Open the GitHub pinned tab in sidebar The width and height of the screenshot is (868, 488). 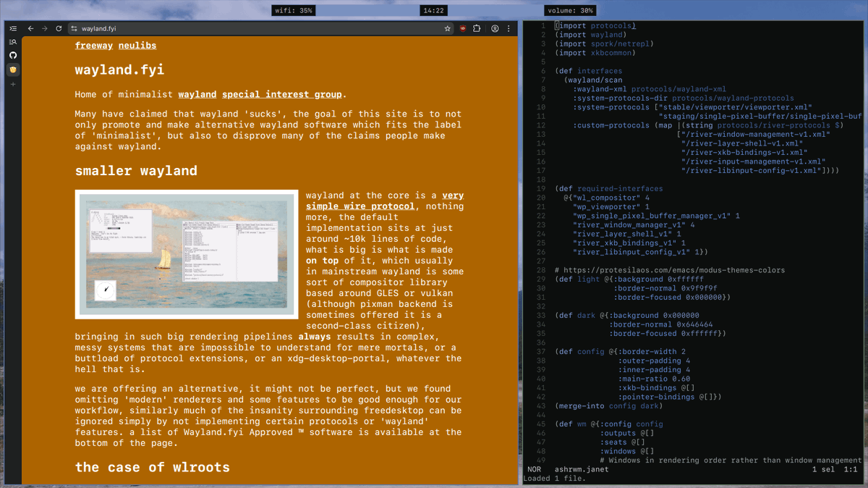pyautogui.click(x=12, y=55)
